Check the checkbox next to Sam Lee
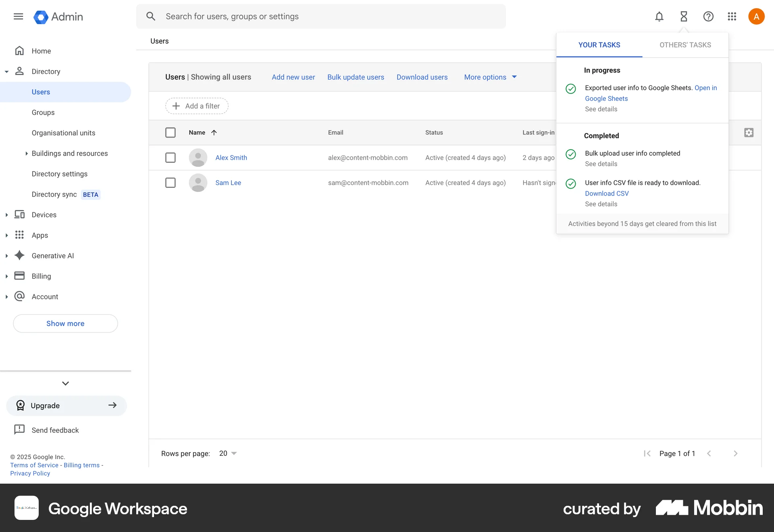774x532 pixels. point(171,183)
